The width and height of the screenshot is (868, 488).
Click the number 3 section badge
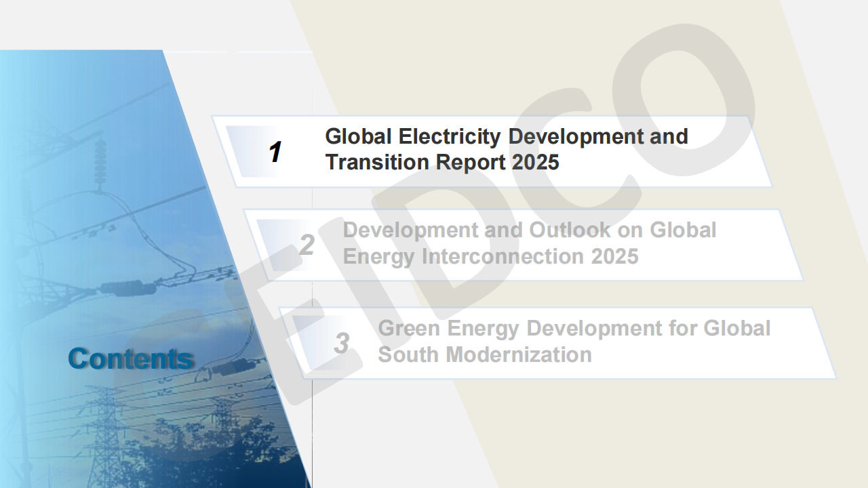(341, 344)
